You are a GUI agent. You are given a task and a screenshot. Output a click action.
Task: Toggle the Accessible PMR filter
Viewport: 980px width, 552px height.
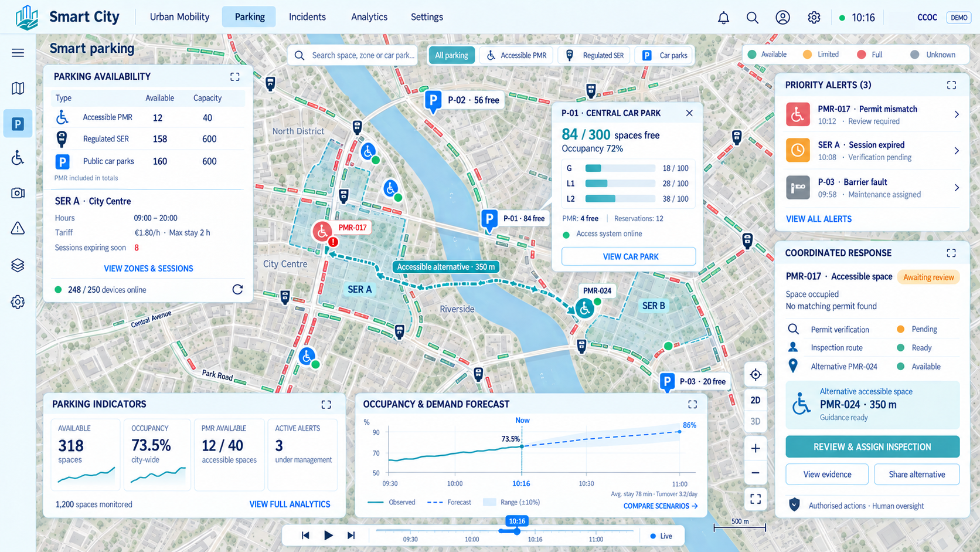516,55
